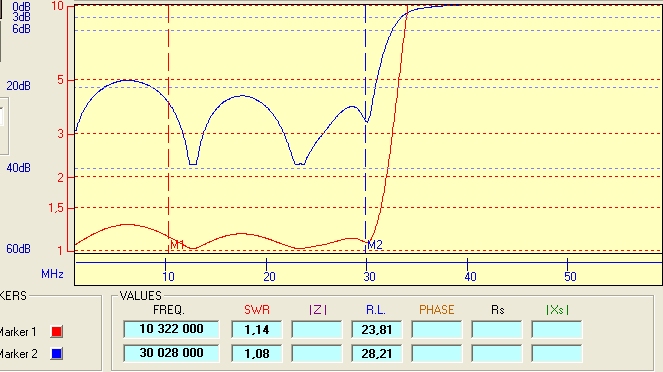Click the empty Marker 1 |Xs| field
The height and width of the screenshot is (372, 663).
(x=556, y=329)
